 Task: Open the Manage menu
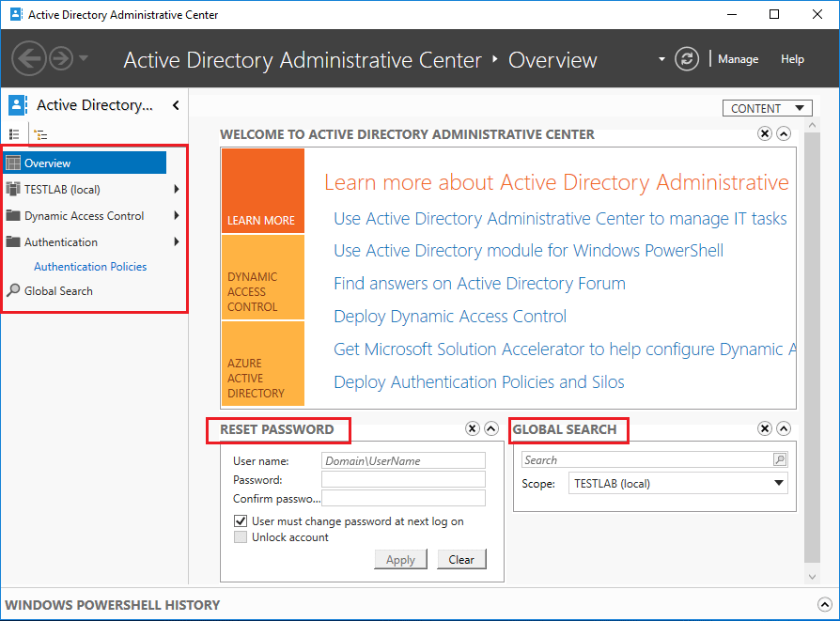tap(738, 59)
